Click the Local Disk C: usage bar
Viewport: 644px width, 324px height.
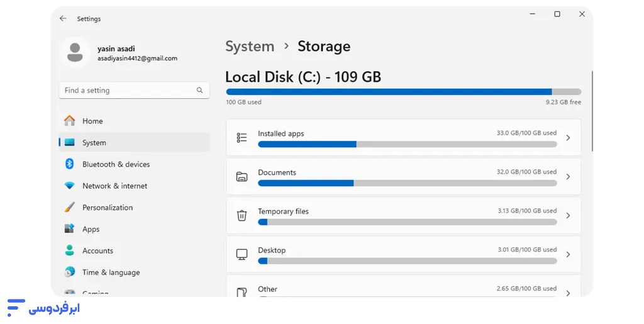(x=403, y=92)
